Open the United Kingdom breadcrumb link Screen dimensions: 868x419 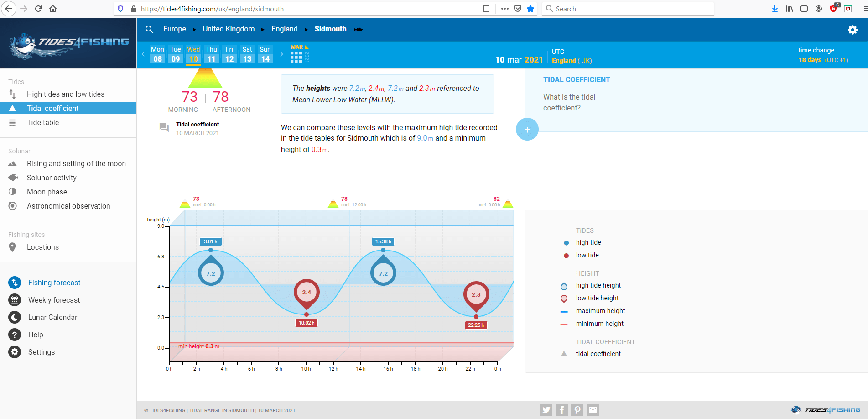click(229, 29)
